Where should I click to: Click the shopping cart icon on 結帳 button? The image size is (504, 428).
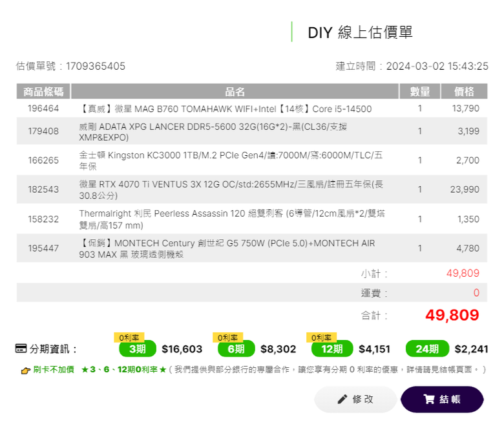(x=429, y=399)
